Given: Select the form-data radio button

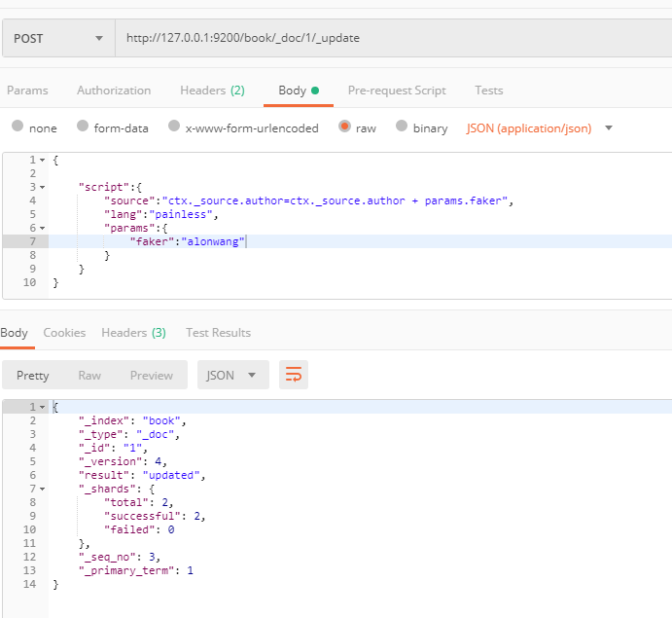Looking at the screenshot, I should pyautogui.click(x=83, y=127).
